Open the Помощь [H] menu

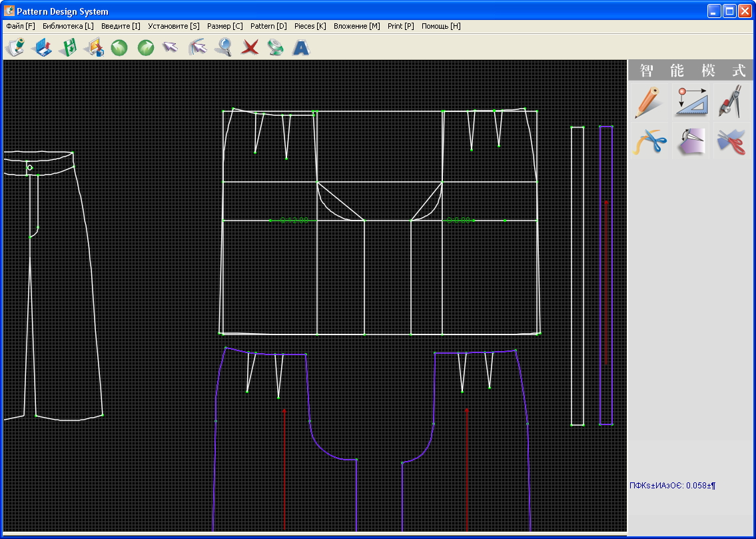(x=441, y=26)
